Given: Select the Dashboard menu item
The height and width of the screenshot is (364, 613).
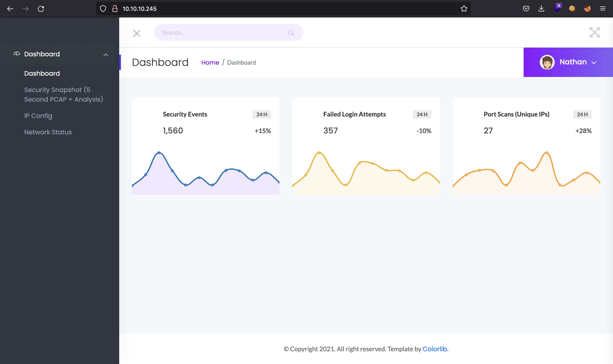Looking at the screenshot, I should coord(42,73).
